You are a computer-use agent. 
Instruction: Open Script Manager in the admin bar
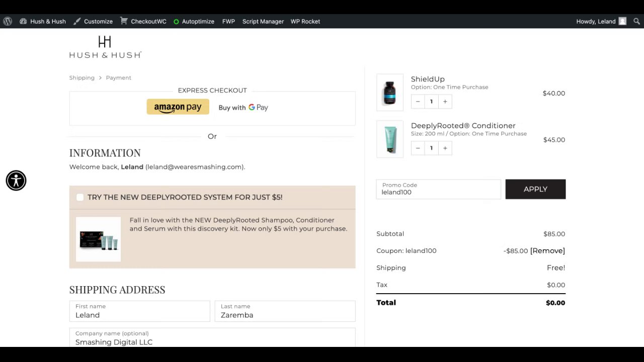[263, 21]
